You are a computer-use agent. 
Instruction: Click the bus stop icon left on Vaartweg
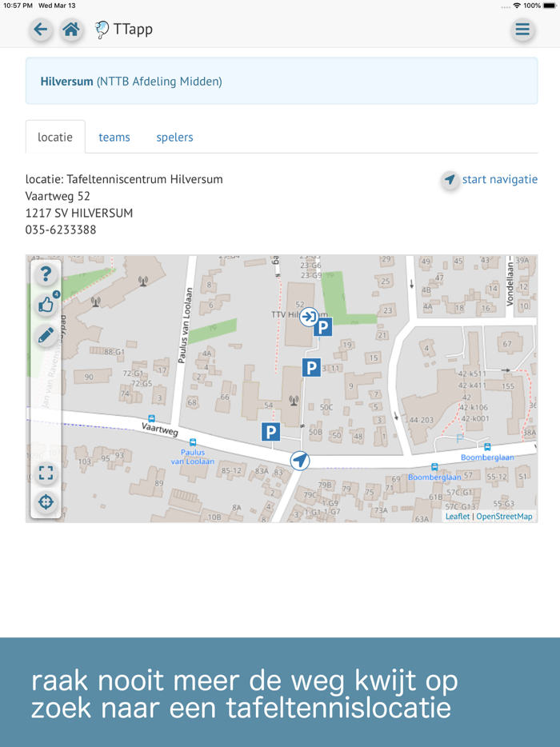click(151, 419)
